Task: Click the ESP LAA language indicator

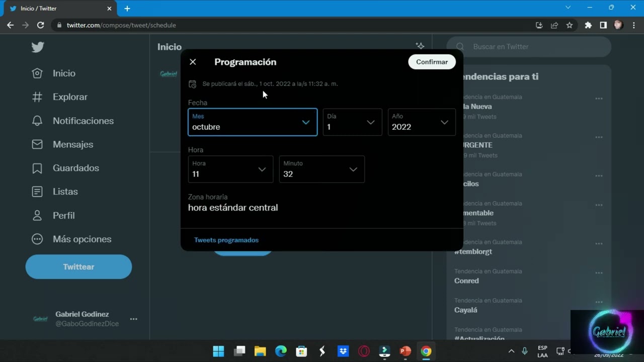Action: (x=542, y=351)
